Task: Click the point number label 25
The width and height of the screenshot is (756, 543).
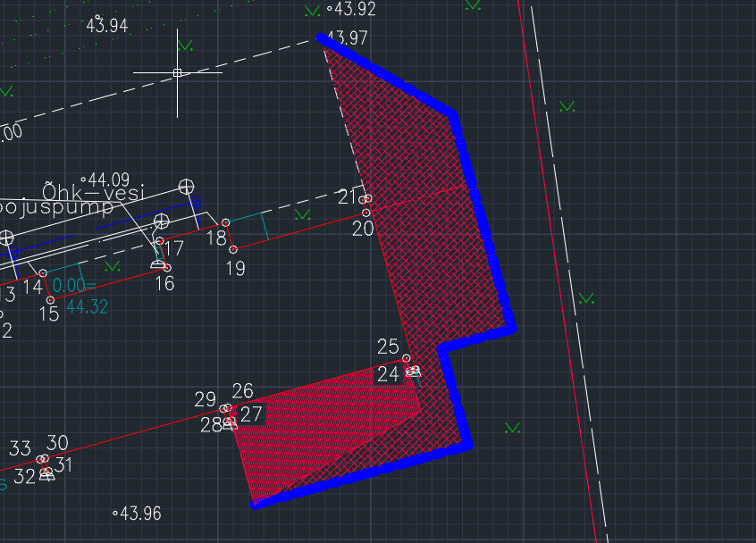Action: point(388,347)
